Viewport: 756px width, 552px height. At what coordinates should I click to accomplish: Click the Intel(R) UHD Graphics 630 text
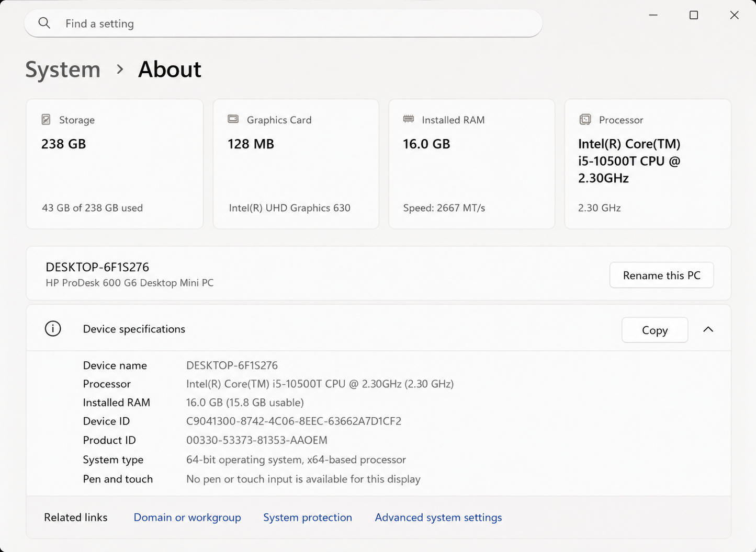click(x=289, y=208)
